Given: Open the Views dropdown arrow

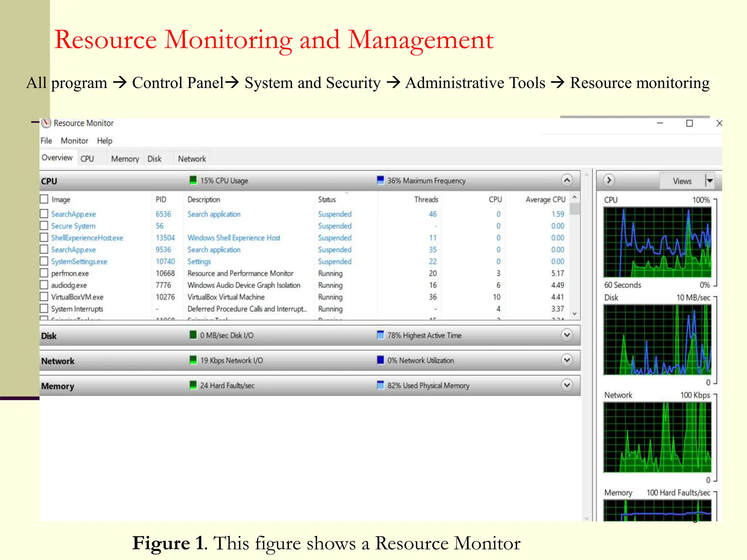Looking at the screenshot, I should (x=710, y=180).
